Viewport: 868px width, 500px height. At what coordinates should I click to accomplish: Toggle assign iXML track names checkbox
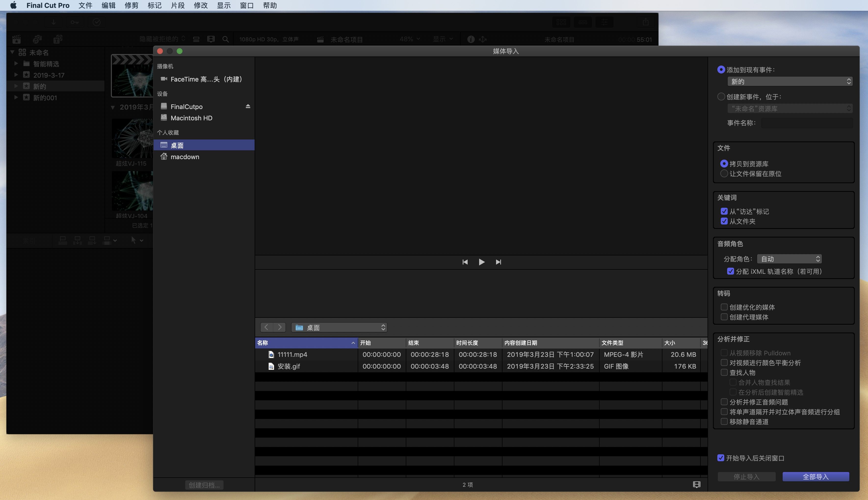(x=730, y=271)
